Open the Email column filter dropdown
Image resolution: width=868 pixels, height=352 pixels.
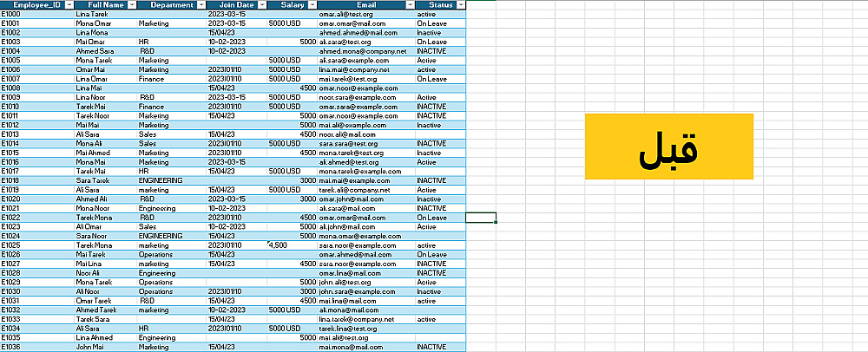[410, 4]
